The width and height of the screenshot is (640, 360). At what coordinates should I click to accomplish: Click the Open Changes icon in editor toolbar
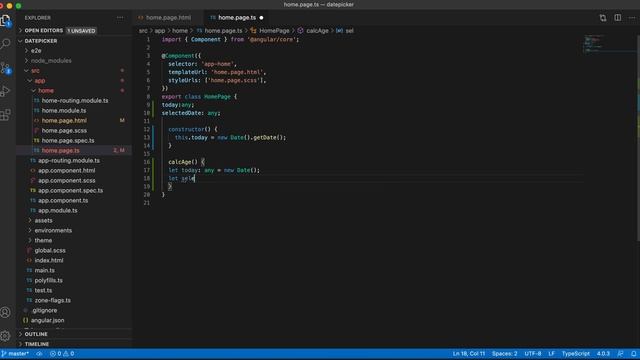[x=603, y=18]
